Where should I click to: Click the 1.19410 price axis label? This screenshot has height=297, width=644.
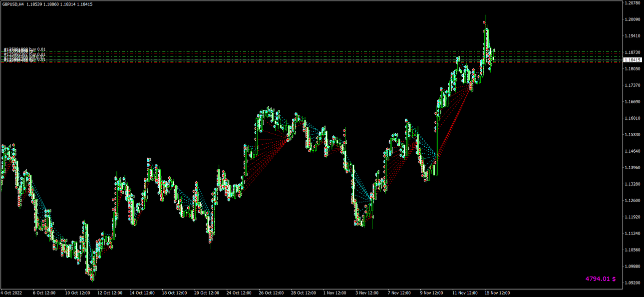(632, 36)
